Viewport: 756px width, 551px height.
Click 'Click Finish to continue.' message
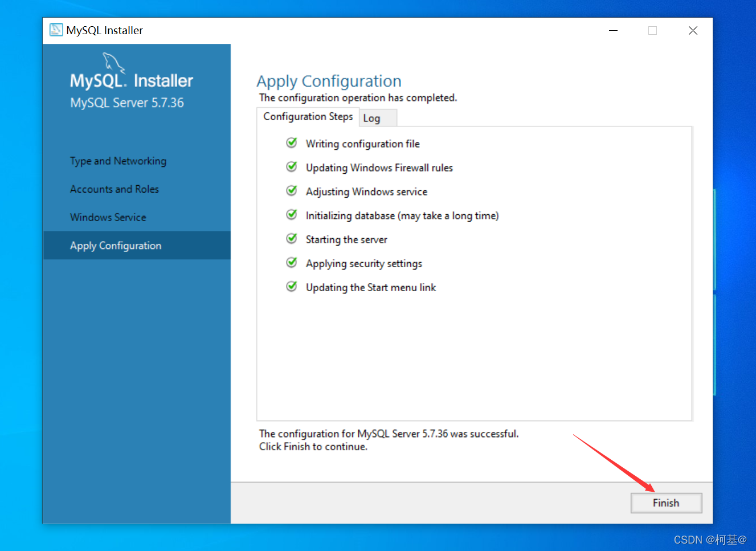coord(313,447)
